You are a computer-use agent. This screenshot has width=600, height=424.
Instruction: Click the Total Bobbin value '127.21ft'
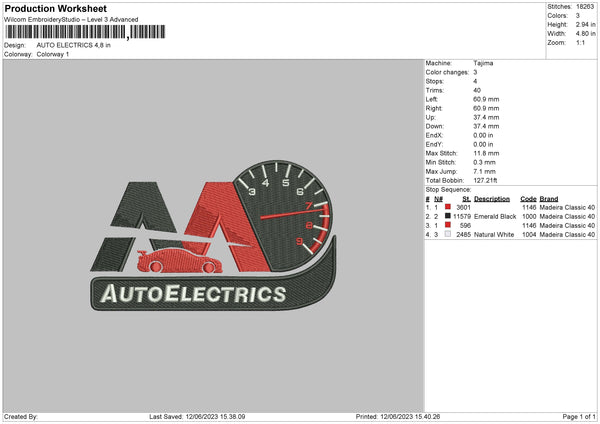pos(485,180)
